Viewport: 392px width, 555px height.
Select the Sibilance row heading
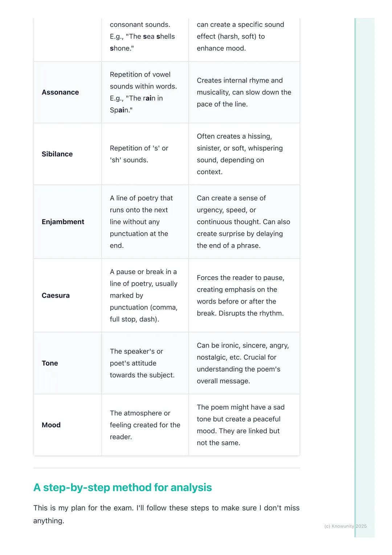[x=57, y=154]
